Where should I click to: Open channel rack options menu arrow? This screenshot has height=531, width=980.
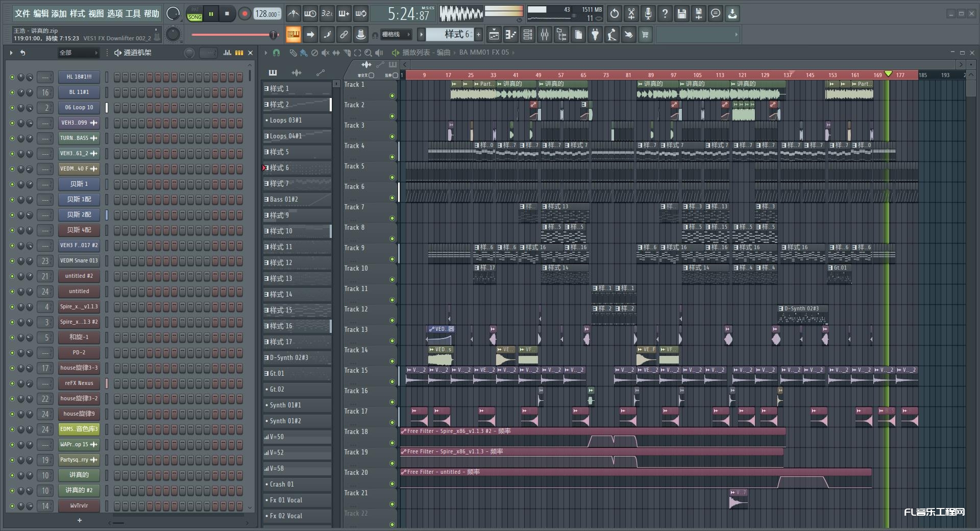[11, 53]
